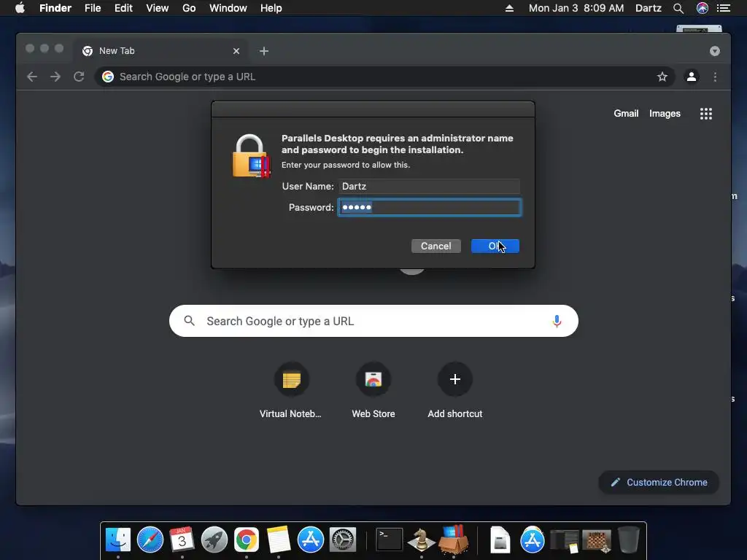Open Notification Center
The width and height of the screenshot is (747, 560).
[724, 8]
